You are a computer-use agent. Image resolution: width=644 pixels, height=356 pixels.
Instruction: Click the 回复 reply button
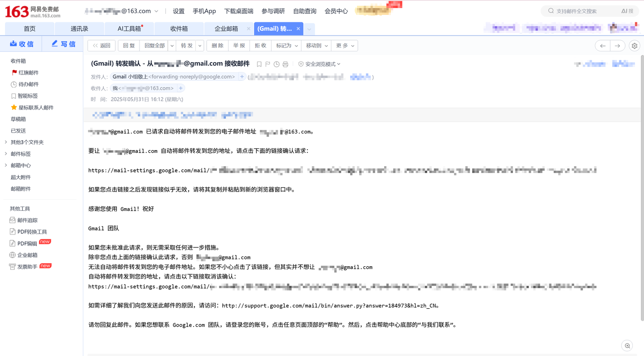129,46
